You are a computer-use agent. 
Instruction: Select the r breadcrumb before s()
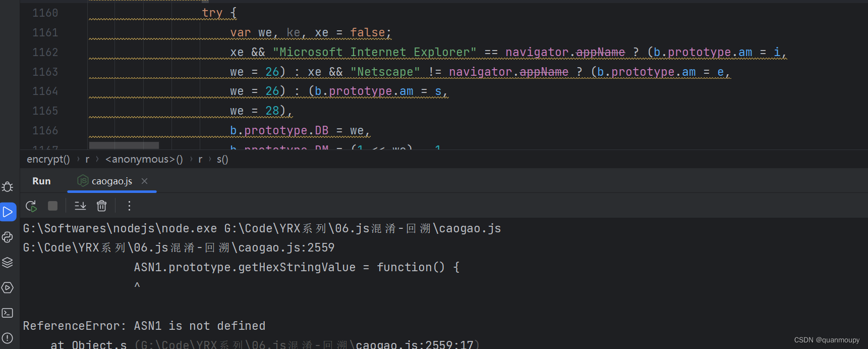point(200,159)
